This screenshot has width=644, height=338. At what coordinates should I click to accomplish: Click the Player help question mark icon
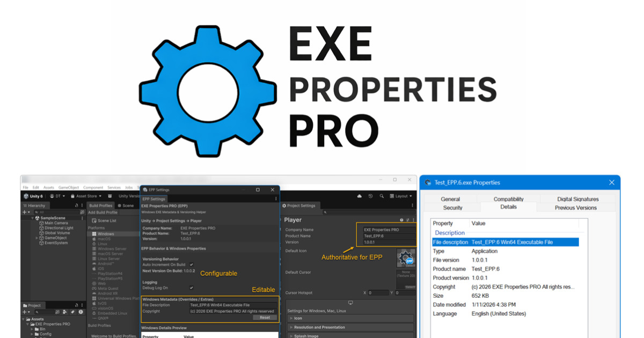(x=401, y=220)
